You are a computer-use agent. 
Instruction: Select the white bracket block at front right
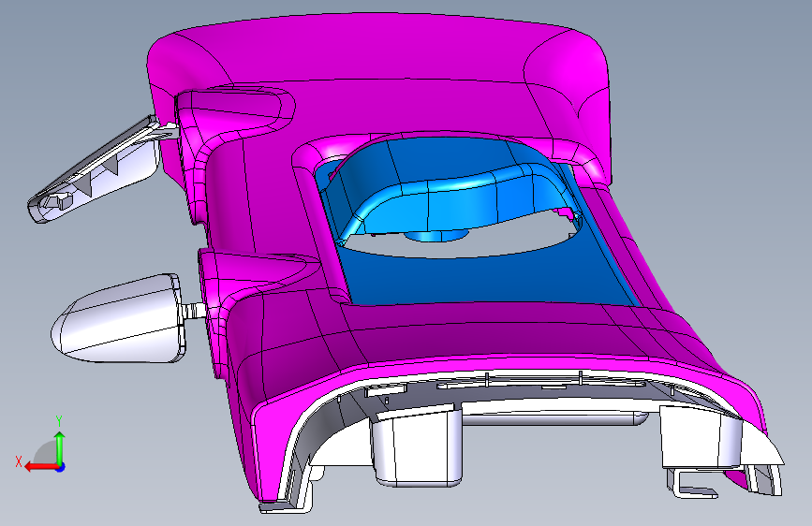click(x=701, y=437)
